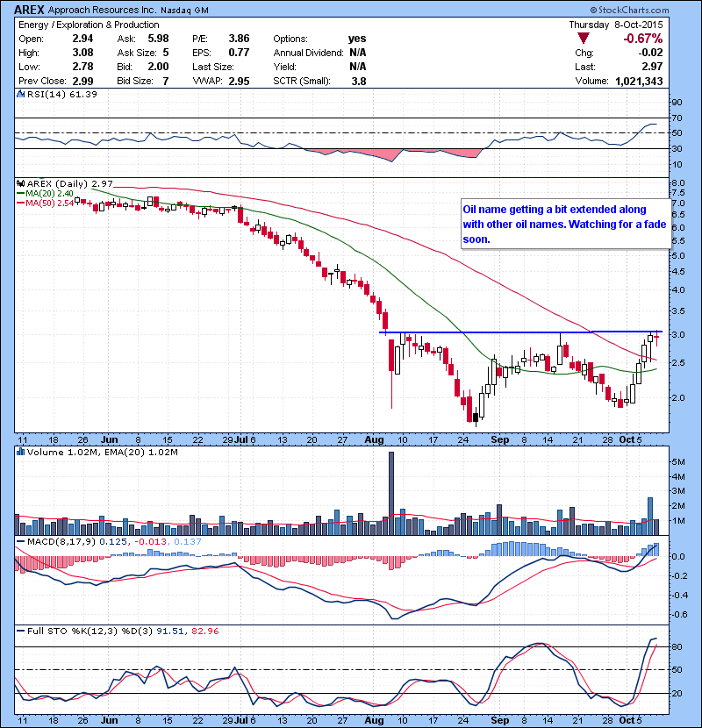Click the Approach Resources Inc. company name
Screen dimensions: 702x728
coord(102,10)
